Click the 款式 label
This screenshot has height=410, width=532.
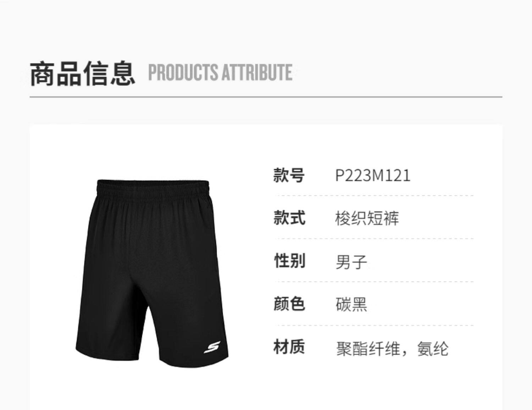289,218
